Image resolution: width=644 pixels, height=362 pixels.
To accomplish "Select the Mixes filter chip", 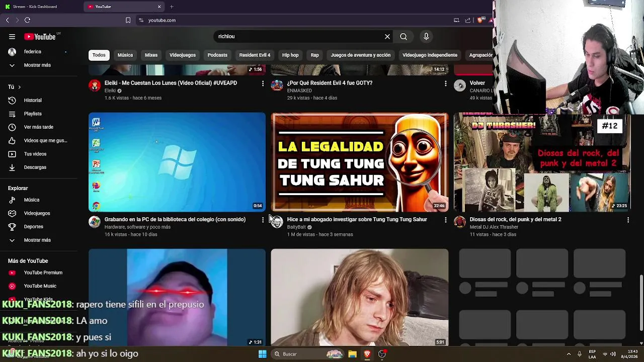I will tap(151, 55).
